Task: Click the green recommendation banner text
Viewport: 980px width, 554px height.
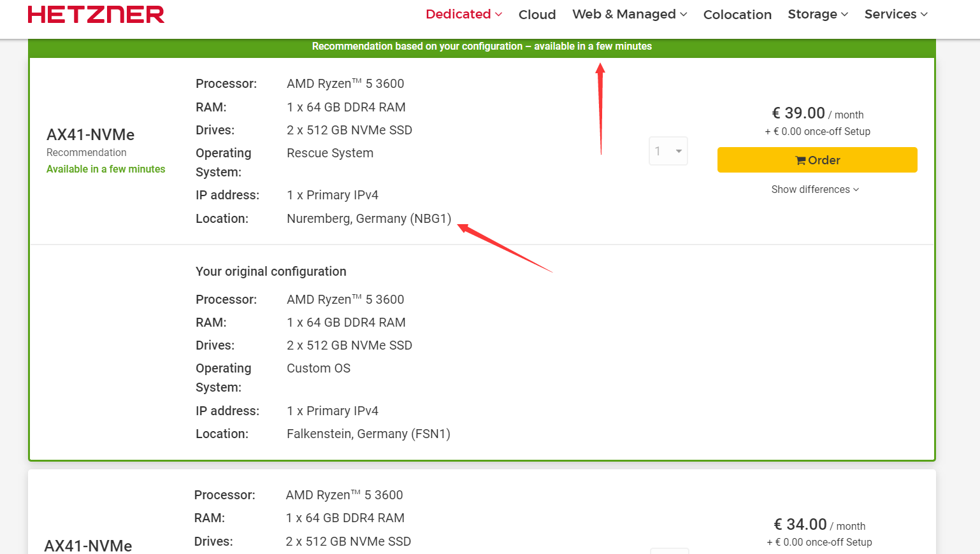Action: (x=482, y=46)
